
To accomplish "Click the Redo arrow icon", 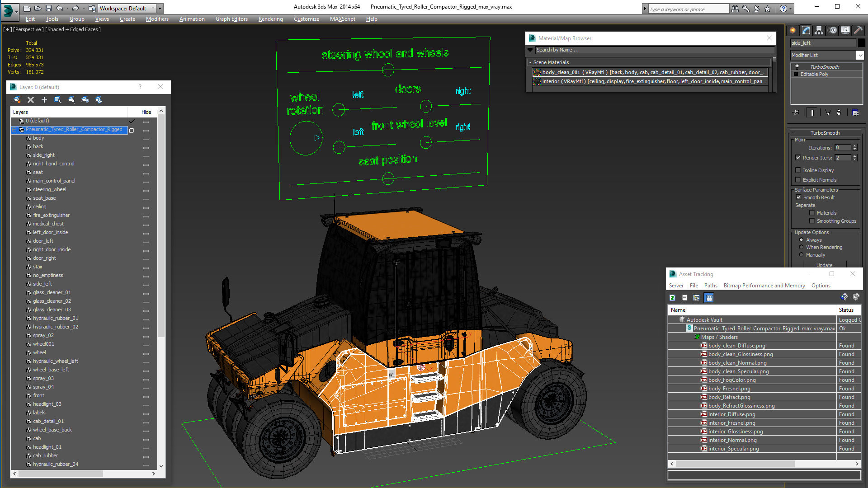I will pos(75,8).
